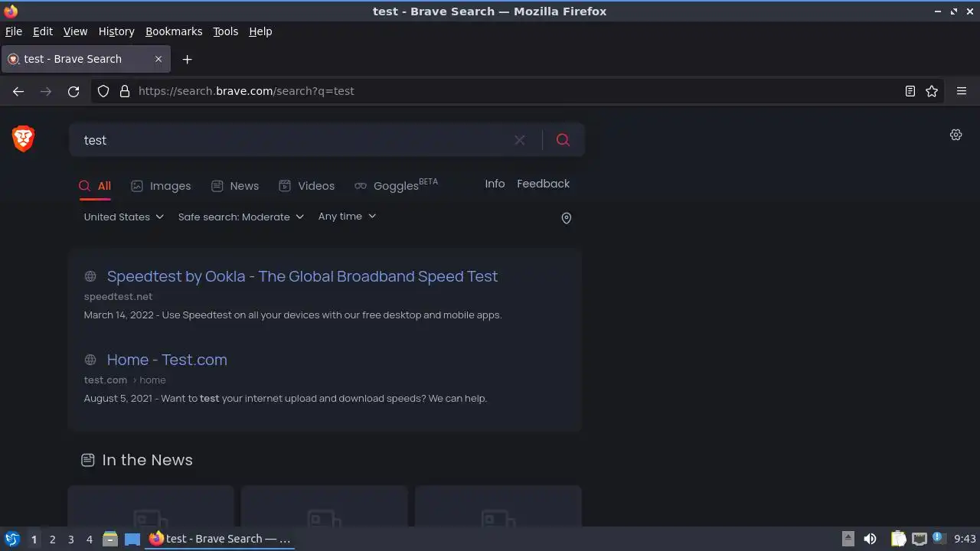This screenshot has width=980, height=551.
Task: Open Brave Search settings gear
Action: [955, 135]
